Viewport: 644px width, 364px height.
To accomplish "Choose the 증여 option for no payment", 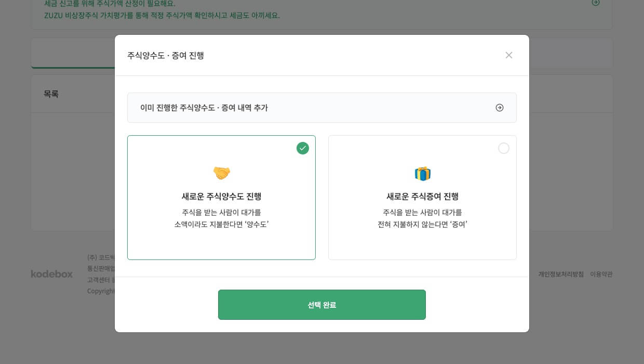I will [x=422, y=218].
